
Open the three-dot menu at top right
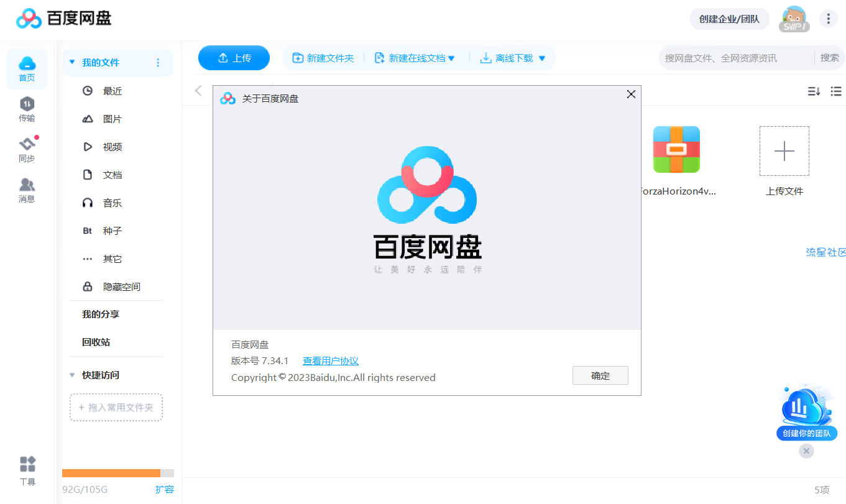[828, 19]
